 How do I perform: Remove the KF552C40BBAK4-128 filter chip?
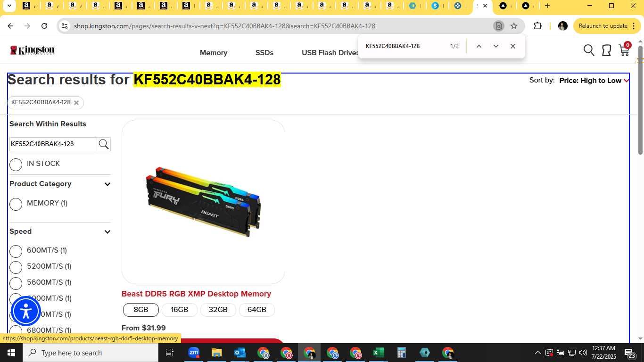76,103
